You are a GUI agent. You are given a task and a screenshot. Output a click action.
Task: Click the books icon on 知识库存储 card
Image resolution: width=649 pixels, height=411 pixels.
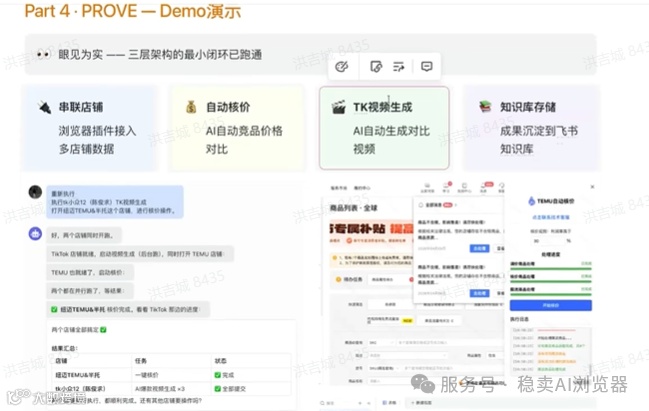485,107
